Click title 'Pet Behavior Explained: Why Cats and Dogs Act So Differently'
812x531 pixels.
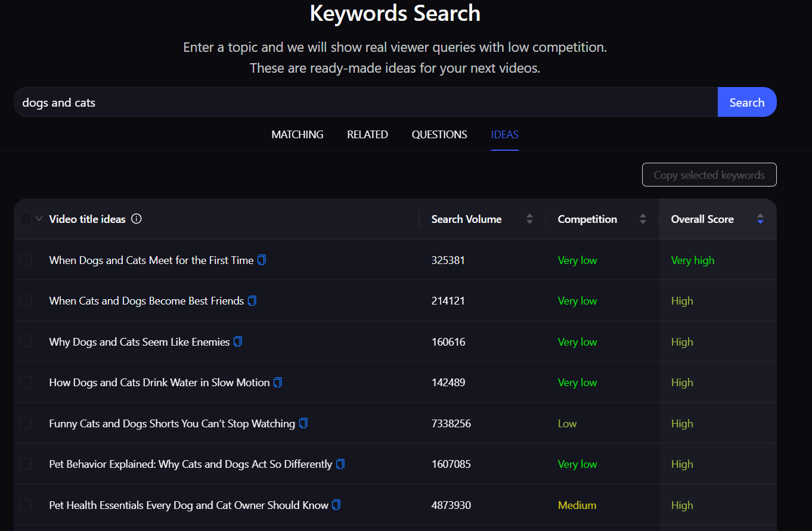[x=191, y=464]
